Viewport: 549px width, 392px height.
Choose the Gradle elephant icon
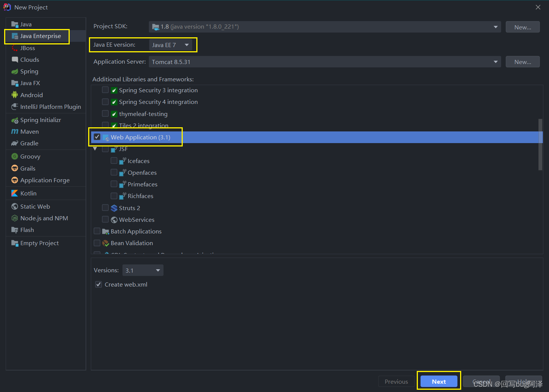(x=15, y=143)
